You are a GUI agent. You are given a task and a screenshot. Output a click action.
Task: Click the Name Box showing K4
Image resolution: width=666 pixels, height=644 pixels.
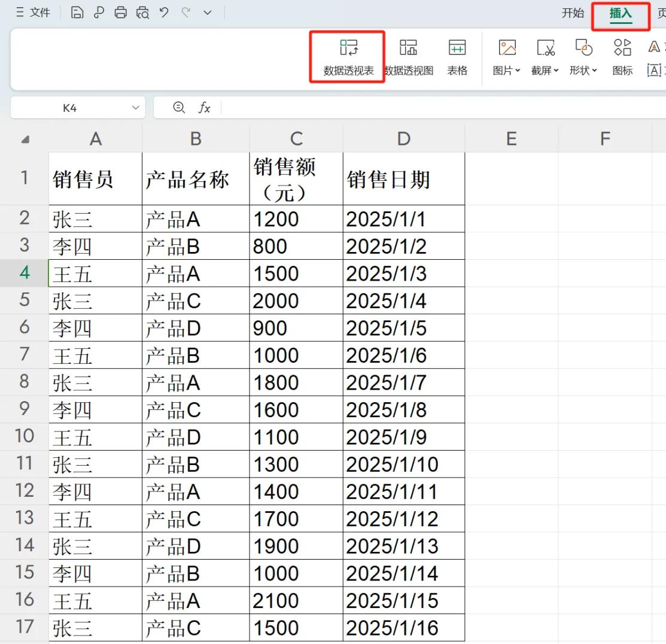click(x=70, y=108)
